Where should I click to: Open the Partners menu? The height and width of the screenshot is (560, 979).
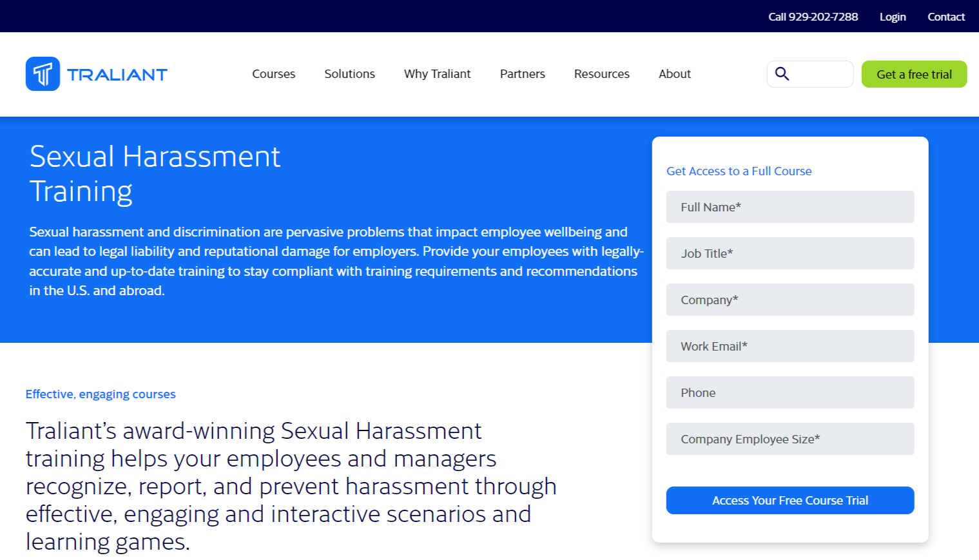click(x=522, y=74)
